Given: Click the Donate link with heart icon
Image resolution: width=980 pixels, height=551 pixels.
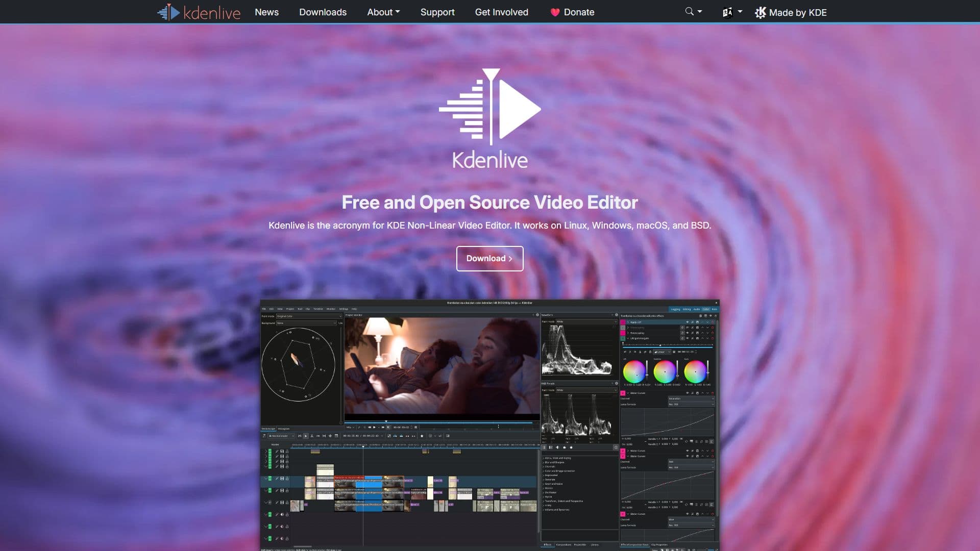Looking at the screenshot, I should [x=572, y=12].
